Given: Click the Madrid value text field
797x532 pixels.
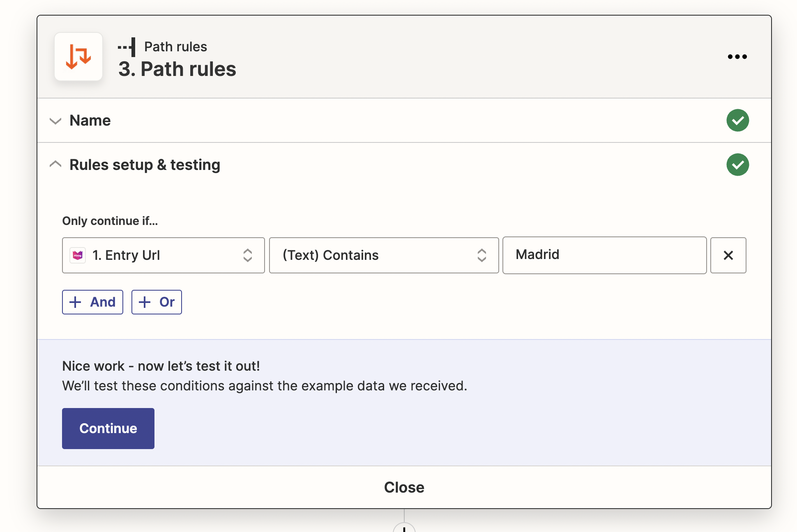Looking at the screenshot, I should point(604,255).
